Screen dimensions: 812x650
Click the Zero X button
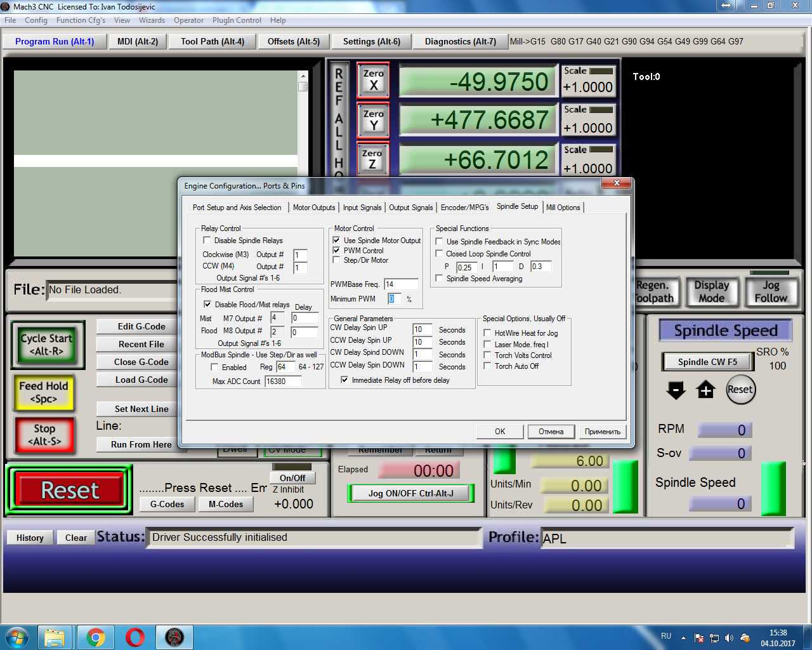[x=373, y=80]
